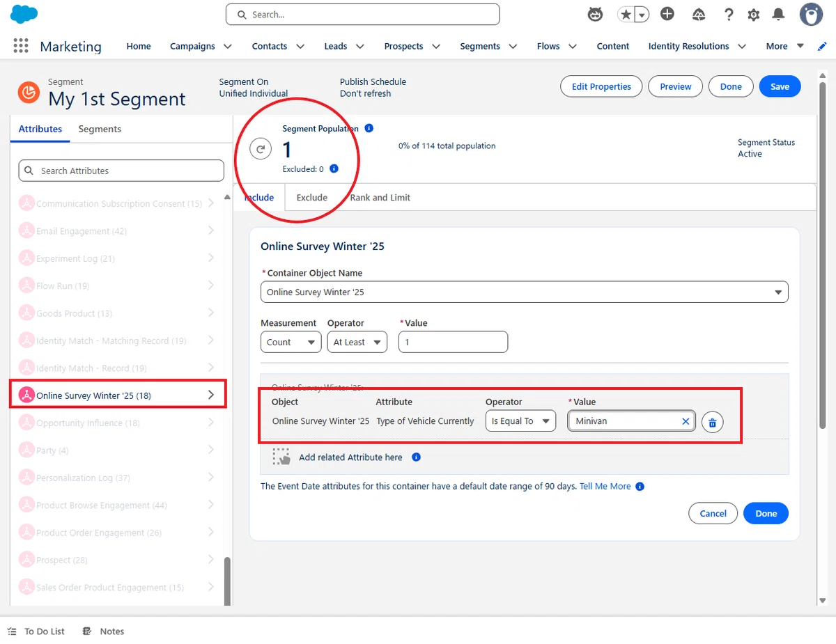Open the Identity Resolutions nav item

(x=688, y=46)
